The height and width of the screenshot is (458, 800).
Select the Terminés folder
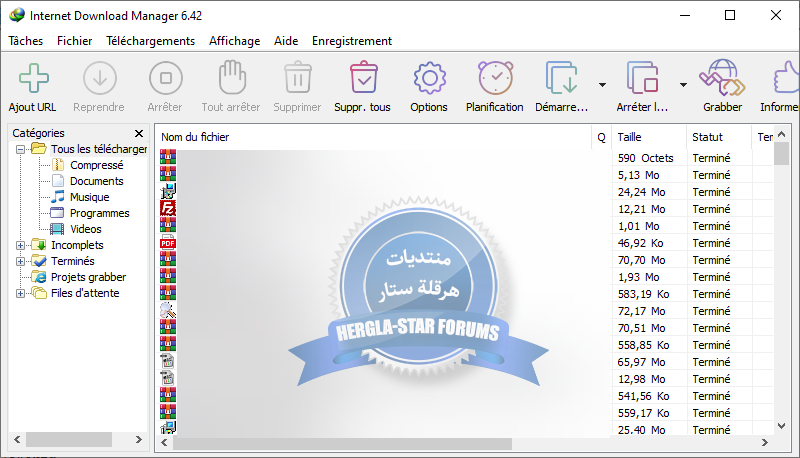coord(72,261)
